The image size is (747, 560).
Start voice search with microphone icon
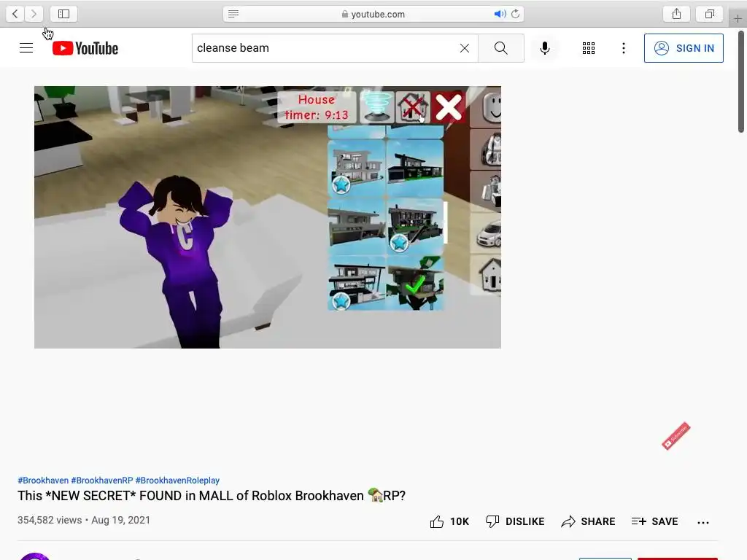[545, 48]
